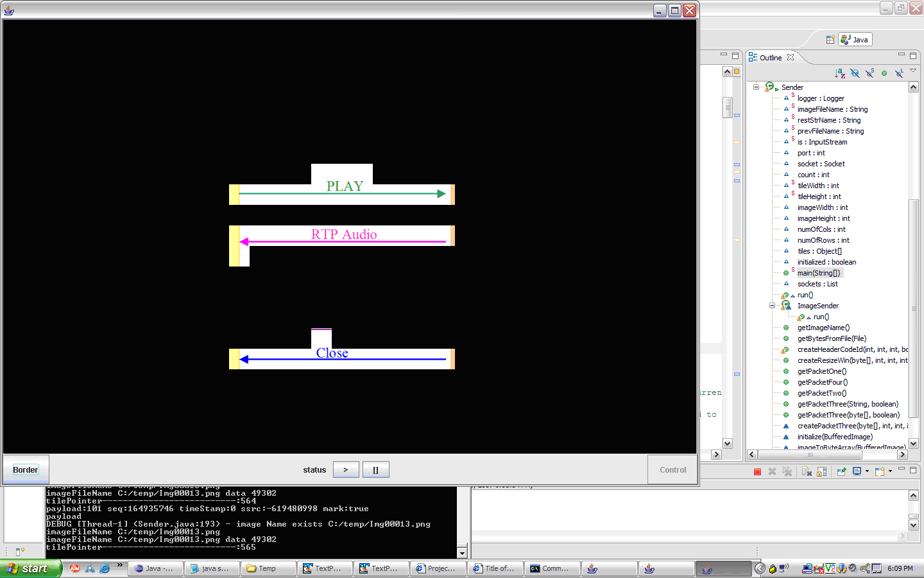The height and width of the screenshot is (578, 924).
Task: Click editor scrollbar up arrow
Action: (x=727, y=71)
